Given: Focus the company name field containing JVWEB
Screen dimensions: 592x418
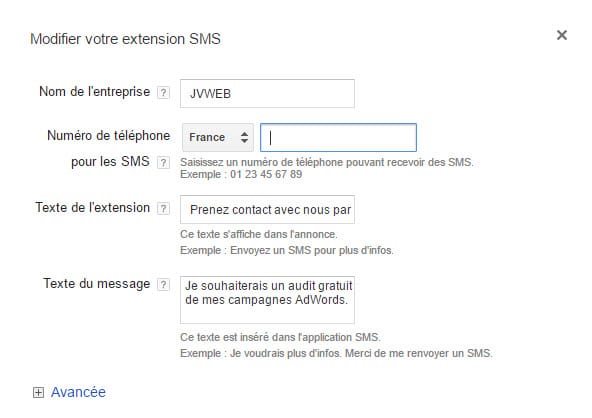Looking at the screenshot, I should tap(267, 94).
